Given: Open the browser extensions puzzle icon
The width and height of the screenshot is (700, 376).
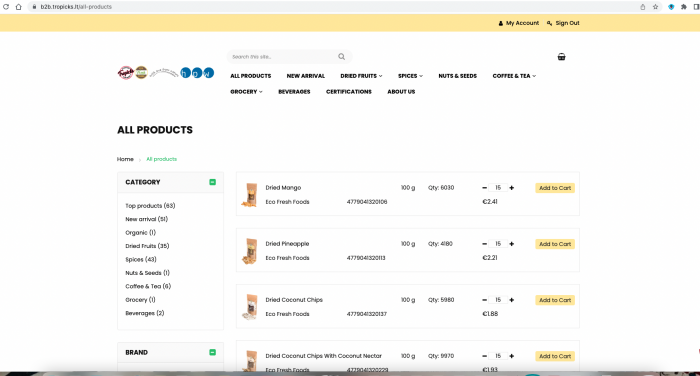Looking at the screenshot, I should (x=683, y=7).
